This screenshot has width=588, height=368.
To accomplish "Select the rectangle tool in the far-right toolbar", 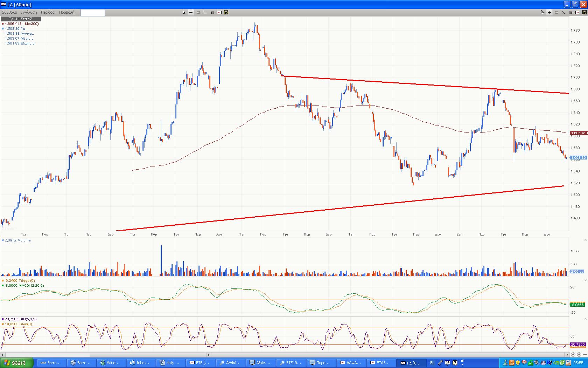I will (556, 12).
